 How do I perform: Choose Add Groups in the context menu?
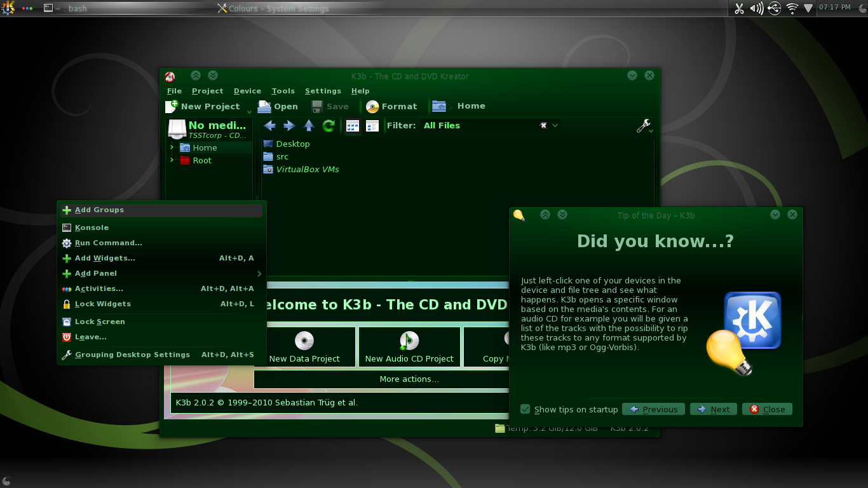click(x=161, y=210)
